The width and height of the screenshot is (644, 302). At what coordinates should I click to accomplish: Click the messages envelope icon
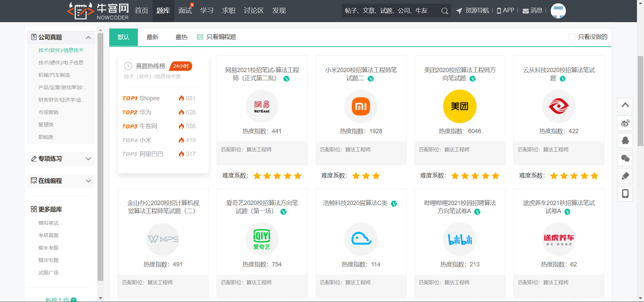526,11
